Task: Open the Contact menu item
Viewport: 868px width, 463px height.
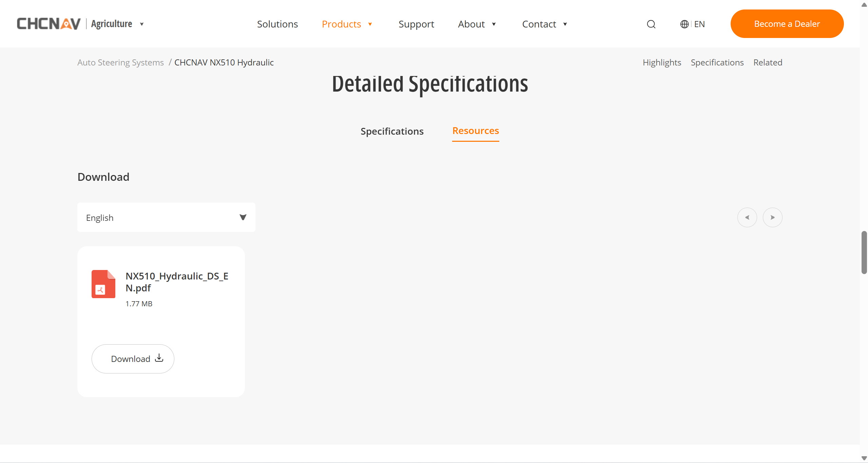Action: click(x=539, y=24)
